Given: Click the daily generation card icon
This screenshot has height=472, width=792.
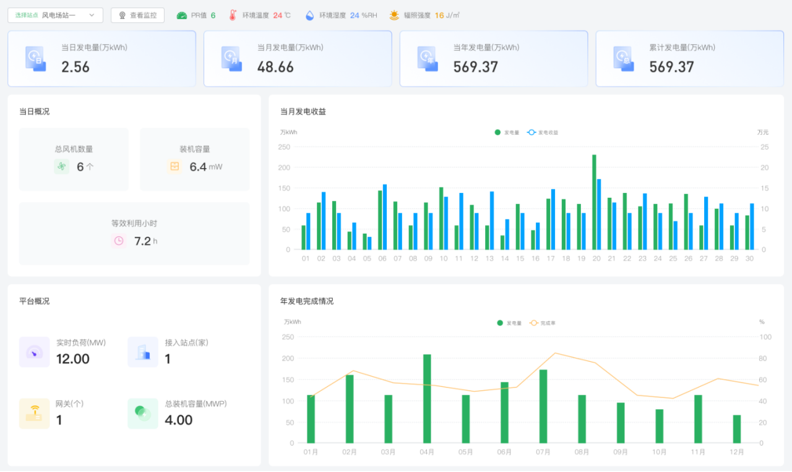Looking at the screenshot, I should click(x=35, y=59).
